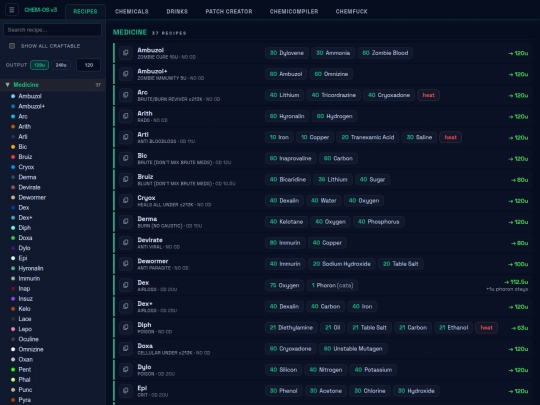Copy the Arti recipe using its icon
This screenshot has width=540, height=405.
[x=126, y=137]
